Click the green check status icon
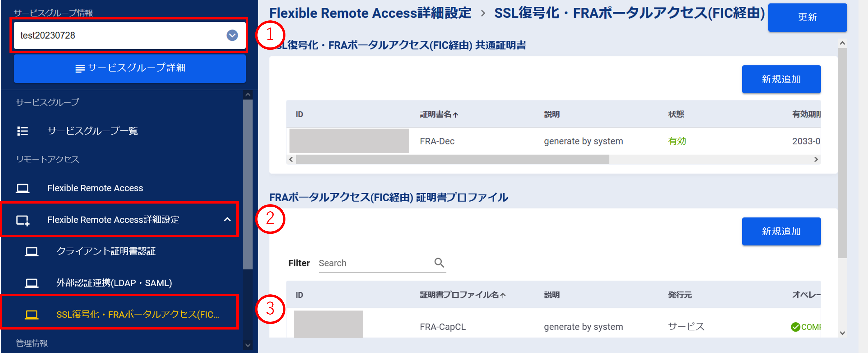 coord(795,327)
